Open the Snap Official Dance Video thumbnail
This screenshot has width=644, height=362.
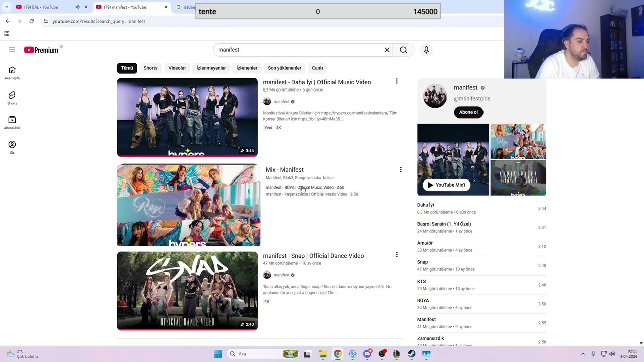point(187,291)
